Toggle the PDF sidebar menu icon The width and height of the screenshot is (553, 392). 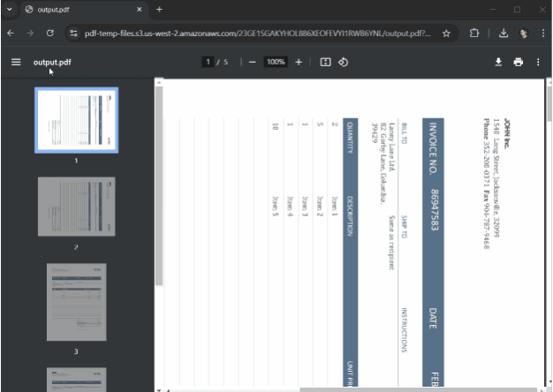click(x=15, y=62)
